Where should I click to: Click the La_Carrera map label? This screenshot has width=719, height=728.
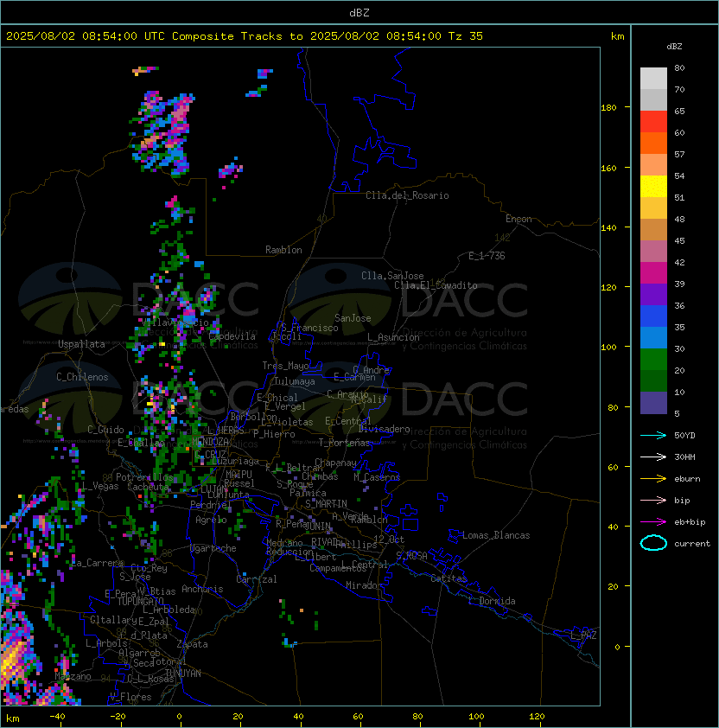pyautogui.click(x=98, y=563)
